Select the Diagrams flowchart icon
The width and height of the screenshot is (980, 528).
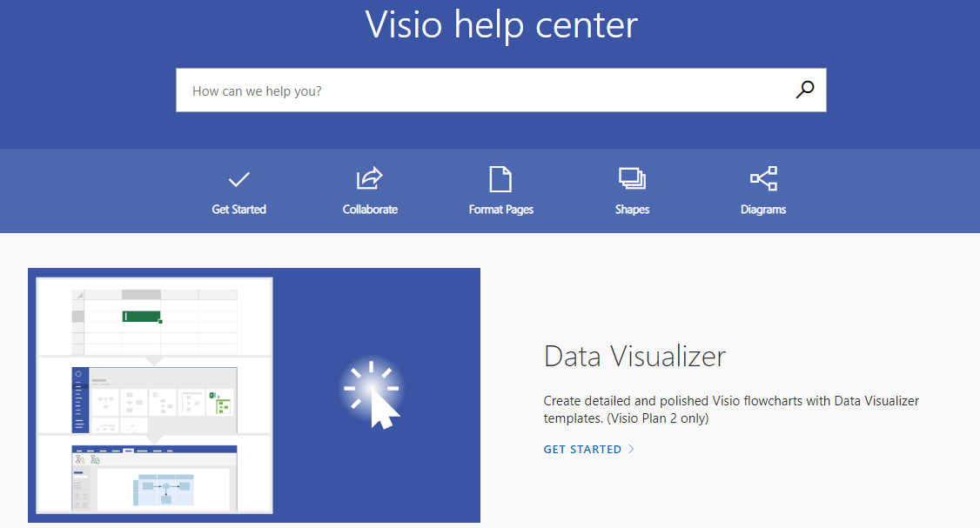coord(763,179)
